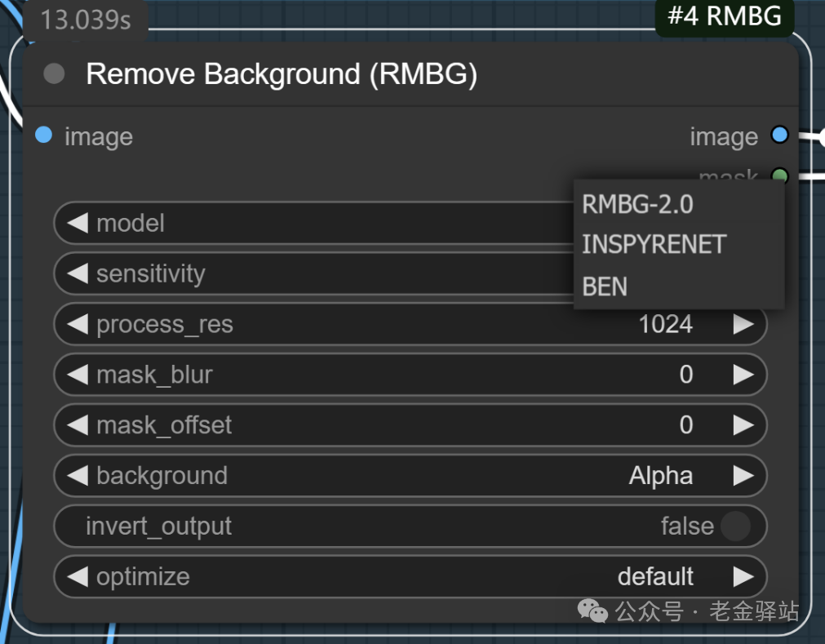Choose RMBG-2.0 from the model list
The height and width of the screenshot is (644, 825).
pyautogui.click(x=679, y=204)
